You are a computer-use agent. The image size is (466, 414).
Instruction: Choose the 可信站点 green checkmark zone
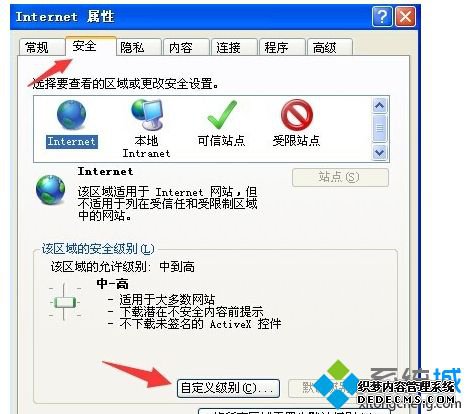pyautogui.click(x=222, y=115)
